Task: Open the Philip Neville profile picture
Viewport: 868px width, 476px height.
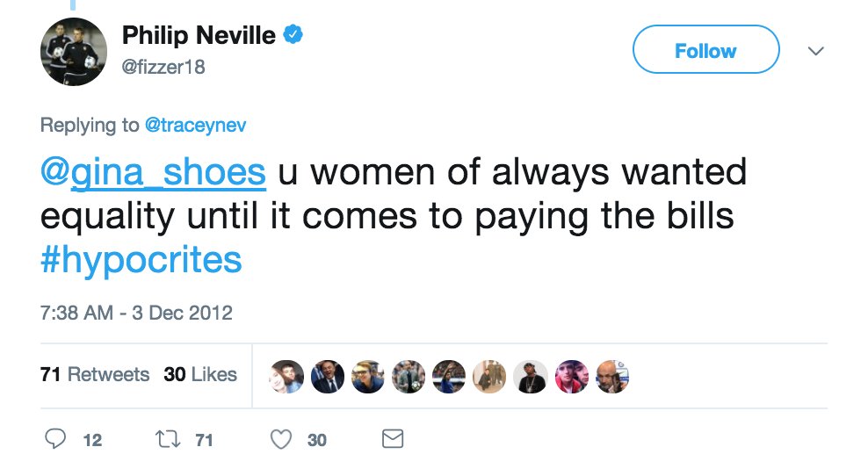Action: pos(73,51)
